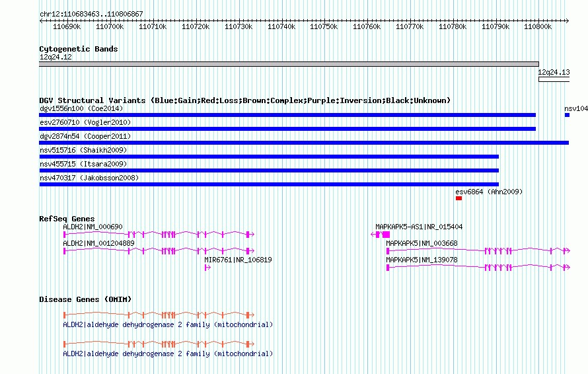The image size is (588, 374).
Task: Select the upper orange ALDH2 OMIM gene glyph
Action: 159,315
